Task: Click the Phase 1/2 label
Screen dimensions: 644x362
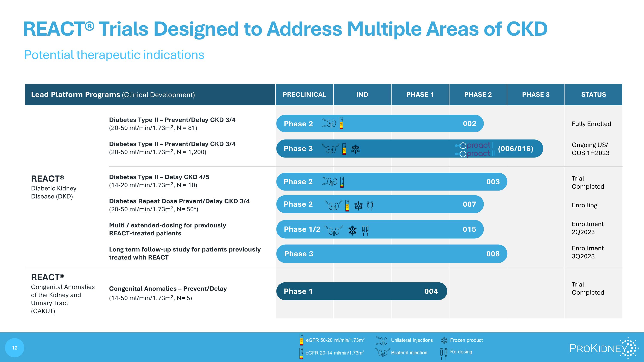Action: 302,229
